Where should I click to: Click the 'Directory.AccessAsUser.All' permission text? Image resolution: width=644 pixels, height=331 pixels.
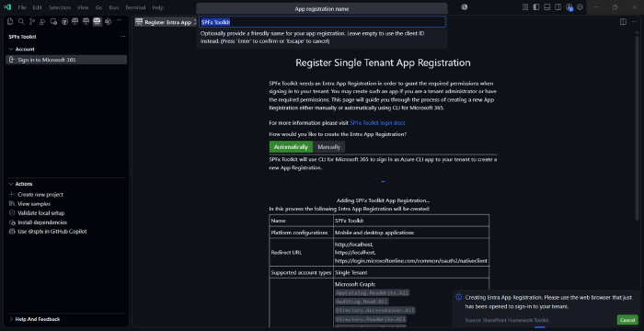point(375,310)
